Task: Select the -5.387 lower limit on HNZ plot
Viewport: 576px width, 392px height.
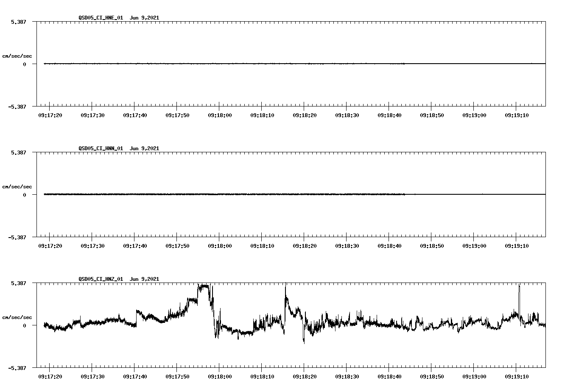Action: (x=17, y=368)
